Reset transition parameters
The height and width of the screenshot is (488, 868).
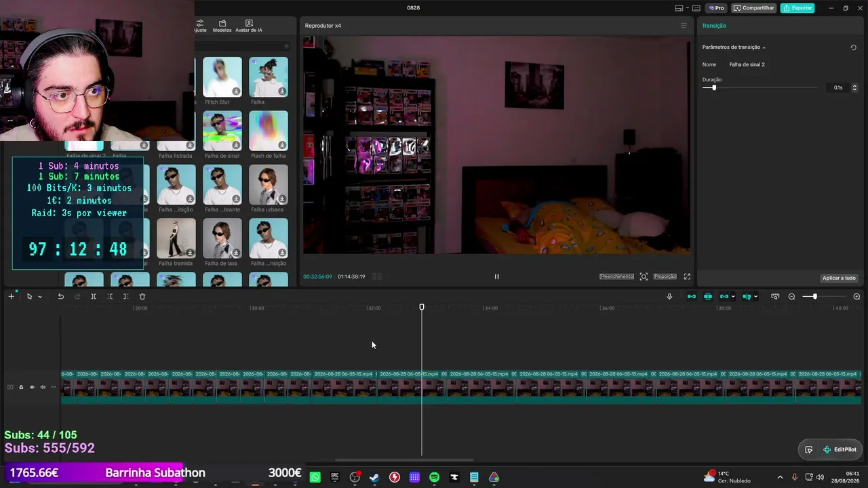pyautogui.click(x=853, y=47)
